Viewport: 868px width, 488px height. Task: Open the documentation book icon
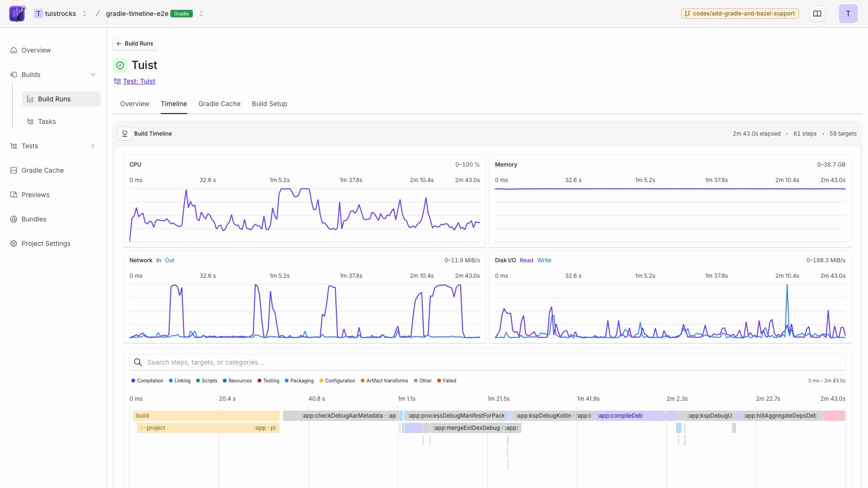coord(817,14)
